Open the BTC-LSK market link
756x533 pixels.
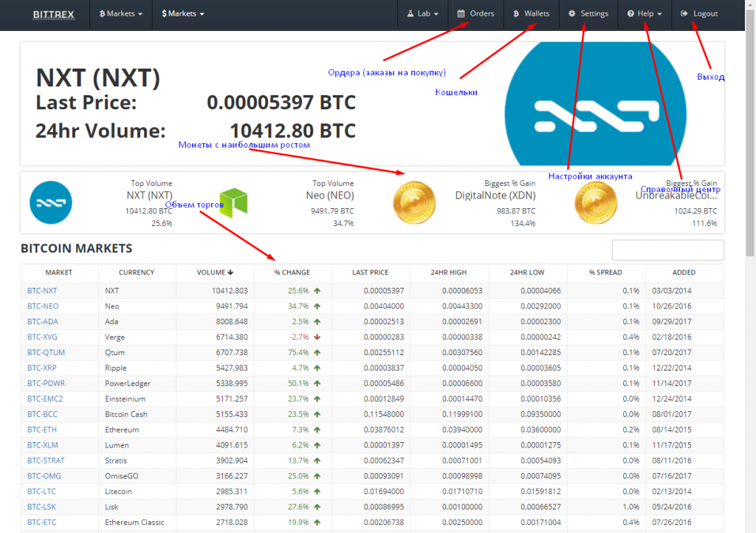click(41, 506)
